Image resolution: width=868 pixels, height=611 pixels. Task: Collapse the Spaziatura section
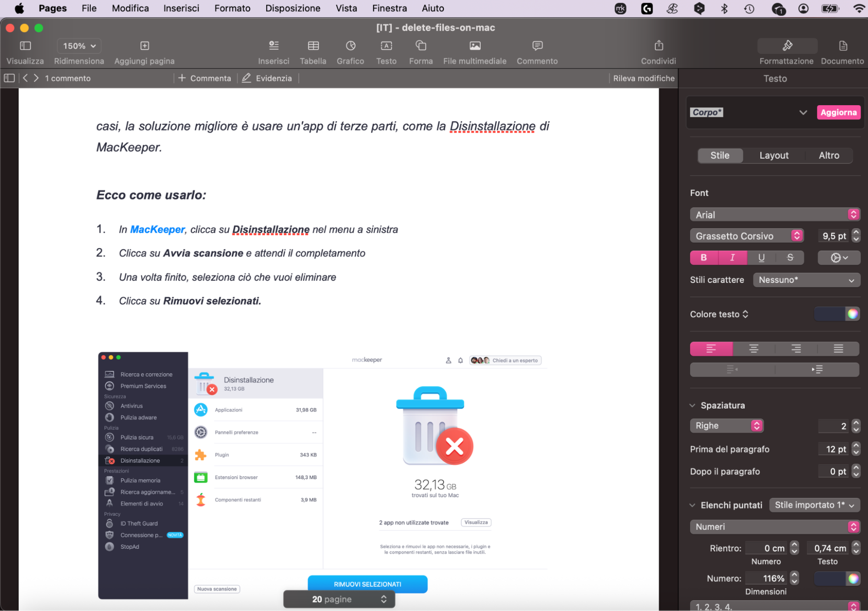[x=692, y=405]
